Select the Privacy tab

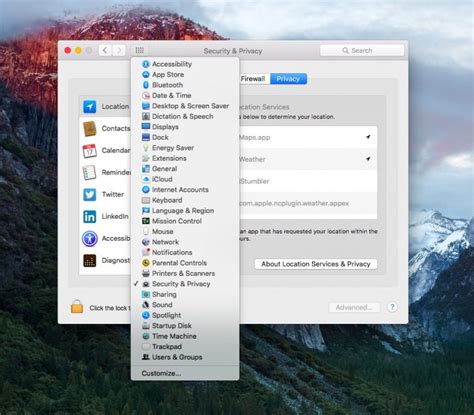click(288, 79)
